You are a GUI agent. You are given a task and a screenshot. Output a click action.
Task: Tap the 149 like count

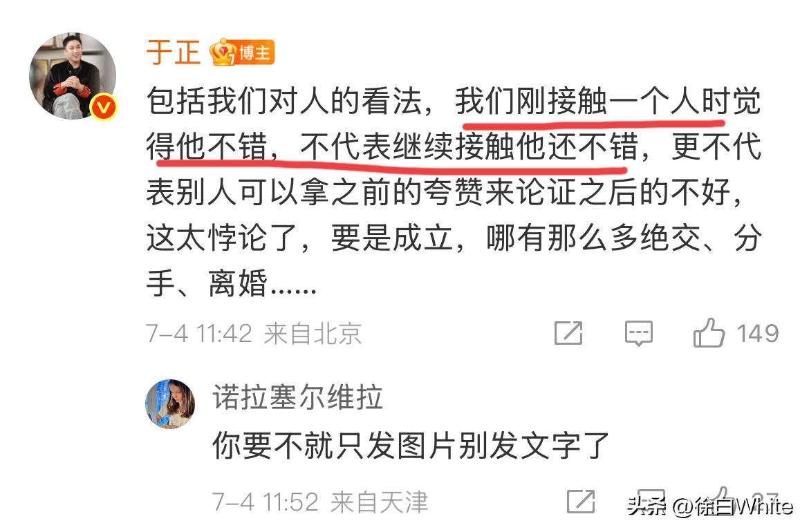[x=757, y=334]
